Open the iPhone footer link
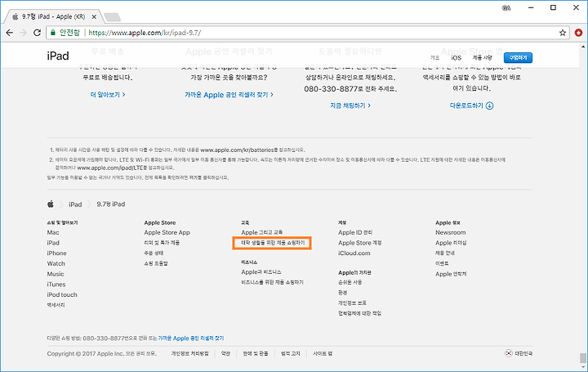The image size is (588, 372). coord(56,253)
